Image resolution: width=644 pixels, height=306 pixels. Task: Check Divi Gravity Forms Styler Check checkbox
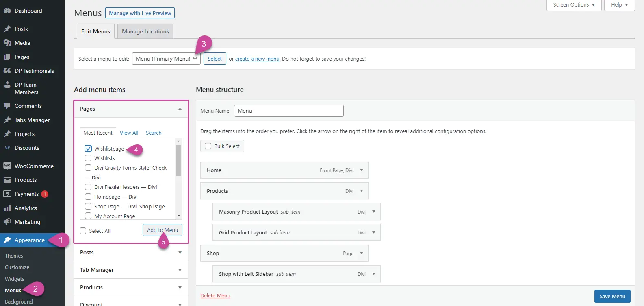[x=88, y=168]
